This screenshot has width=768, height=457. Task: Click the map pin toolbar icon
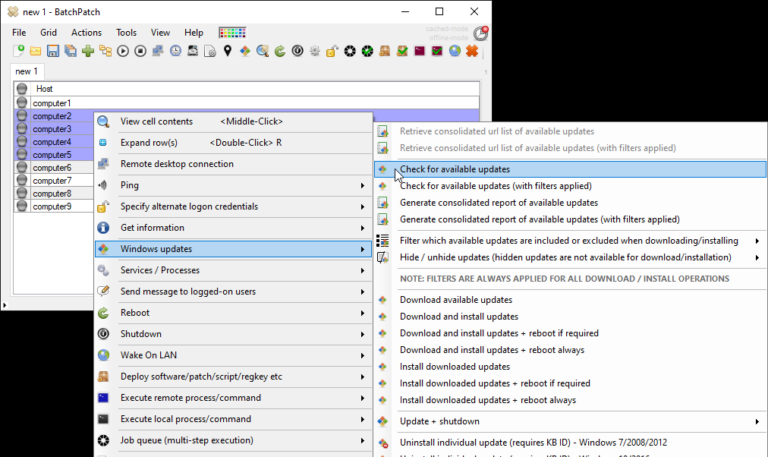pyautogui.click(x=227, y=51)
